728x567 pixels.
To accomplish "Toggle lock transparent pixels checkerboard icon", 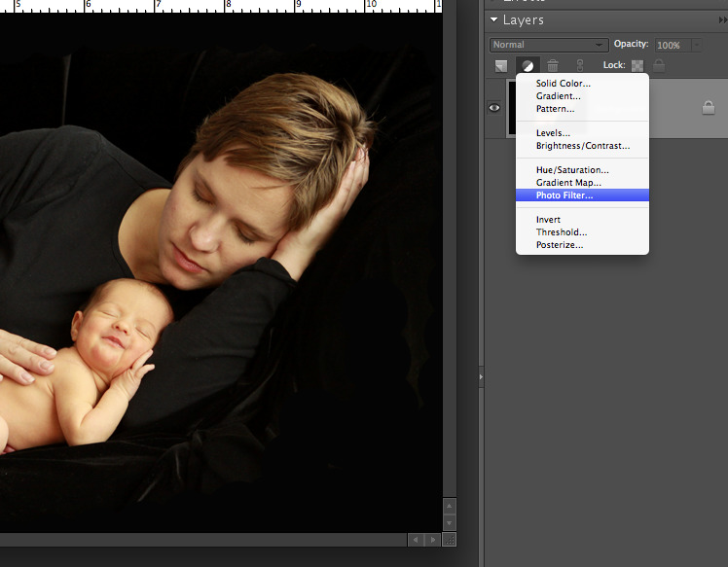I will (637, 66).
